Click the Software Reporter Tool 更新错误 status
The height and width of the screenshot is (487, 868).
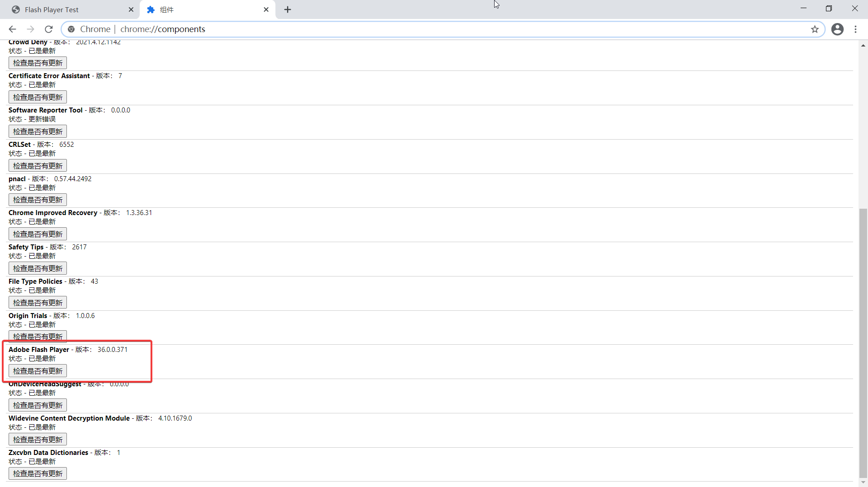click(x=42, y=119)
